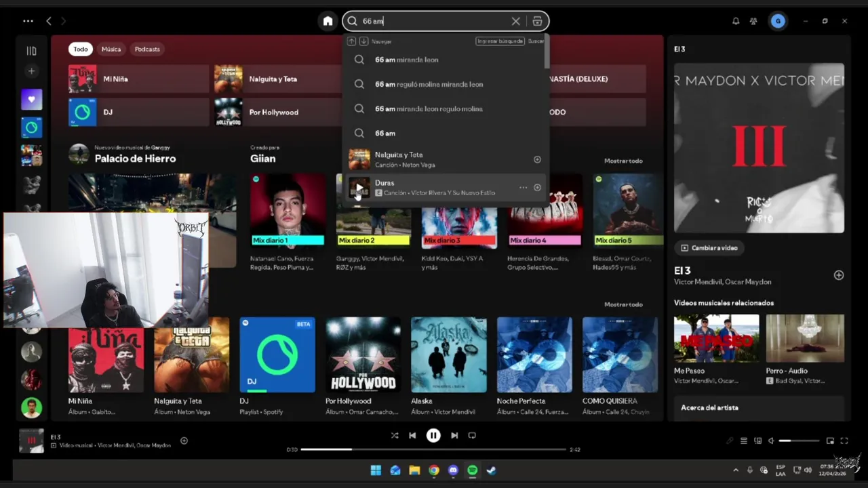
Task: Select the Música filter chip
Action: point(111,49)
